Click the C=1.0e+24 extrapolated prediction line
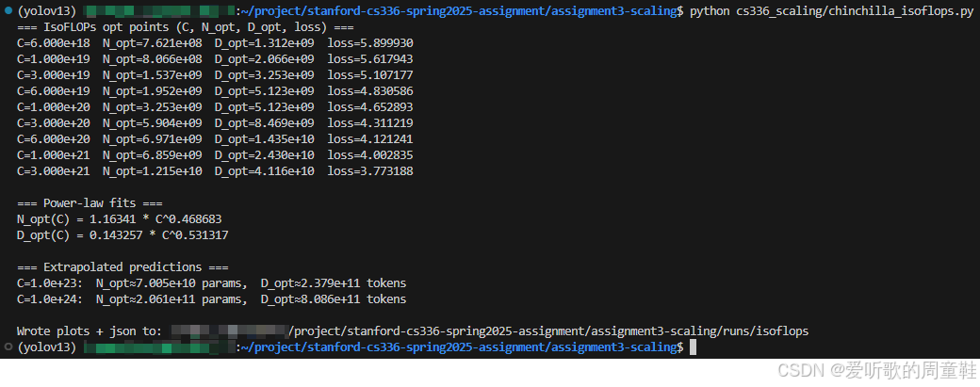The height and width of the screenshot is (387, 980). point(211,299)
